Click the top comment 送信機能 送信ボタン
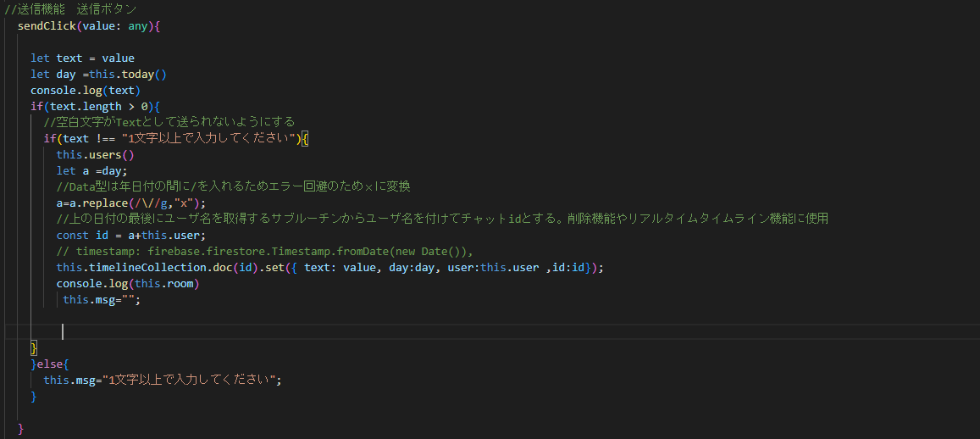Viewport: 980px width, 439px height. coord(70,10)
